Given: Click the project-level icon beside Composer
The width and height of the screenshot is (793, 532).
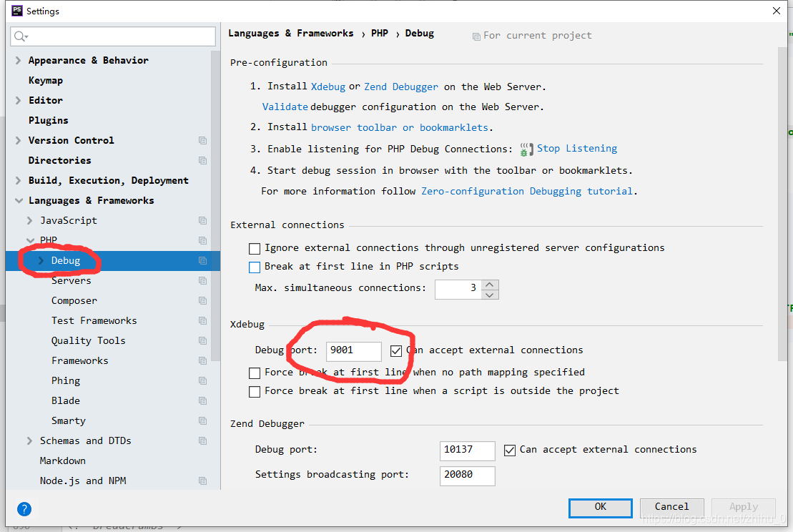Looking at the screenshot, I should [x=203, y=301].
